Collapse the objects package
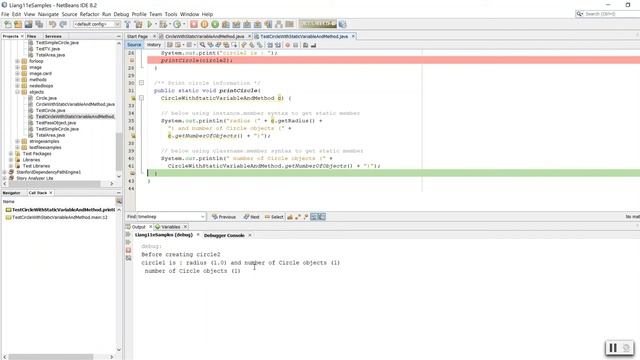 [x=18, y=92]
